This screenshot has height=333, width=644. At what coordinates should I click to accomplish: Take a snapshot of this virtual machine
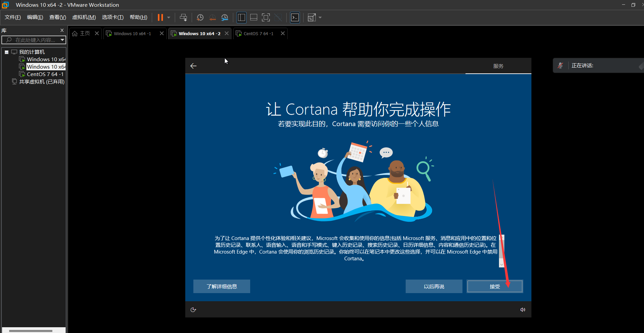200,18
